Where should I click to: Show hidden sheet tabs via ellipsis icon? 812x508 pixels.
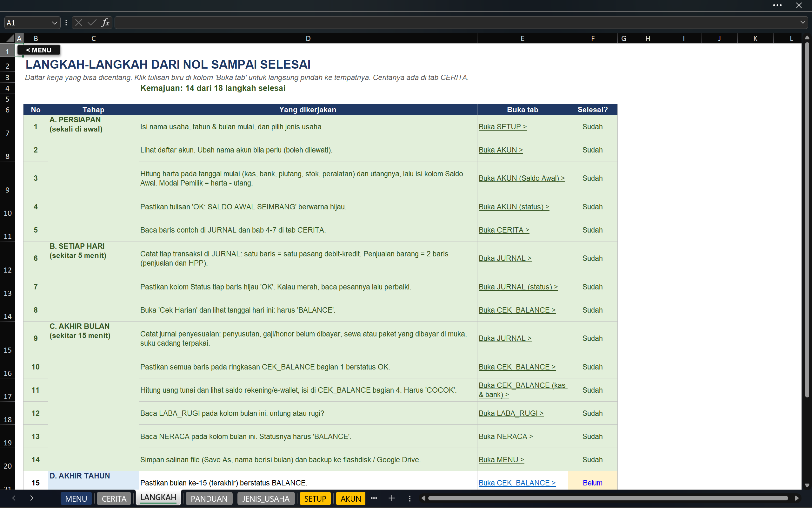point(374,498)
